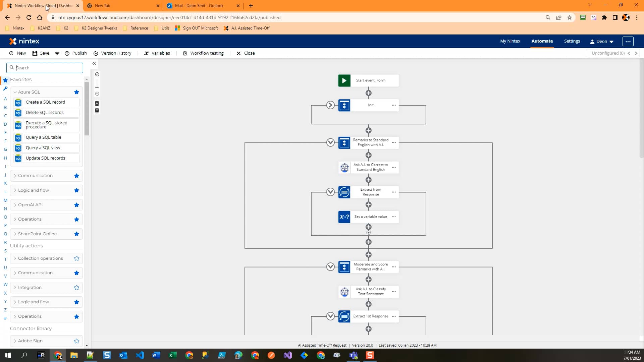
Task: Click the import workflow upload icon
Action: tap(97, 111)
